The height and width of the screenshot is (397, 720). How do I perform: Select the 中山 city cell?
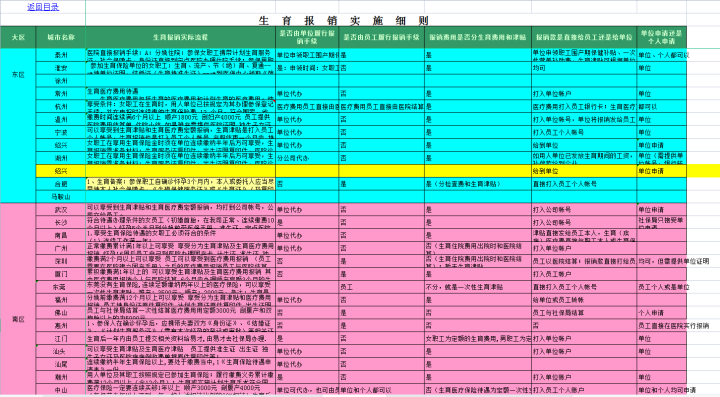tap(61, 390)
